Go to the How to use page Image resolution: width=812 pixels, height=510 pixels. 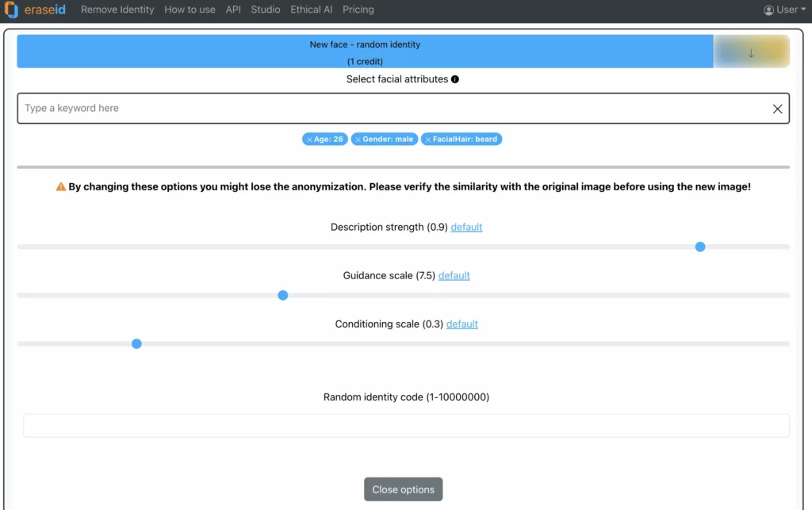(x=190, y=10)
